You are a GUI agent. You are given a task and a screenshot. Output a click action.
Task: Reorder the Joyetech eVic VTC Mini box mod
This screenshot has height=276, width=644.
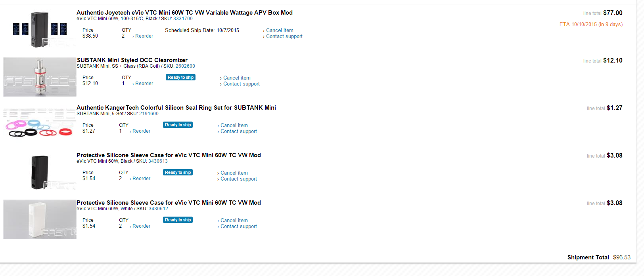click(144, 36)
